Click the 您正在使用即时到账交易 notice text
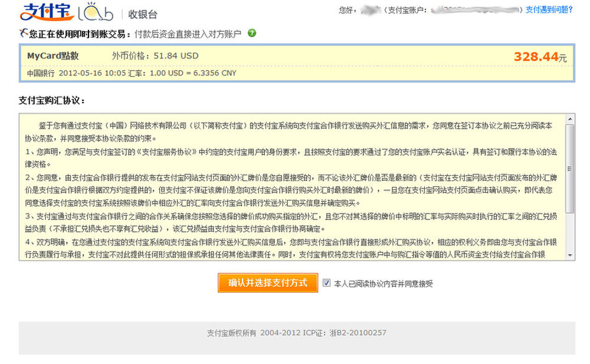The image size is (590, 364). click(80, 34)
